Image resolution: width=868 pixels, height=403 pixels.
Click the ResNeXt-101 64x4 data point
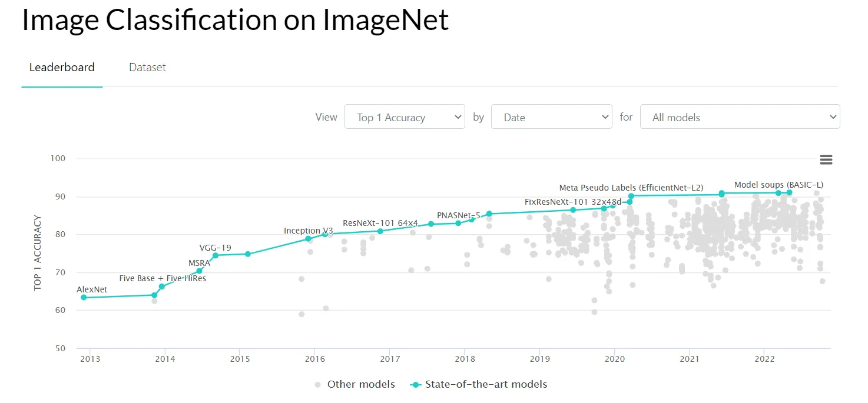coord(380,231)
